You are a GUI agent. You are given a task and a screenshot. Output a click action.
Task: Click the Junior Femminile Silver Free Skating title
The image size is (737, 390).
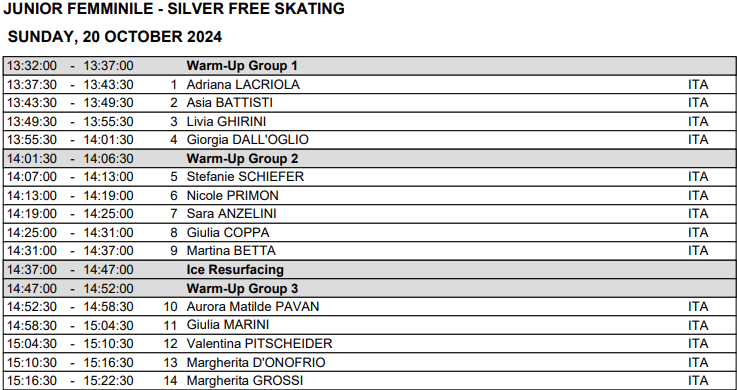(174, 8)
